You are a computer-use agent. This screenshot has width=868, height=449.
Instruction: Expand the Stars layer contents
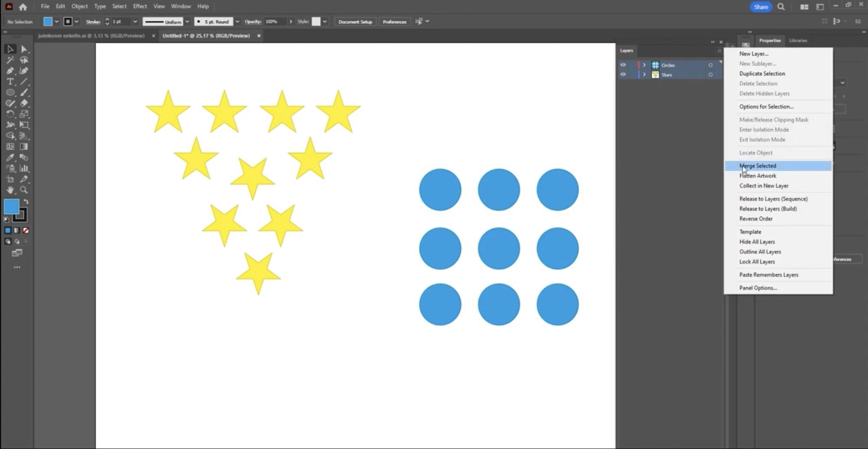(644, 74)
